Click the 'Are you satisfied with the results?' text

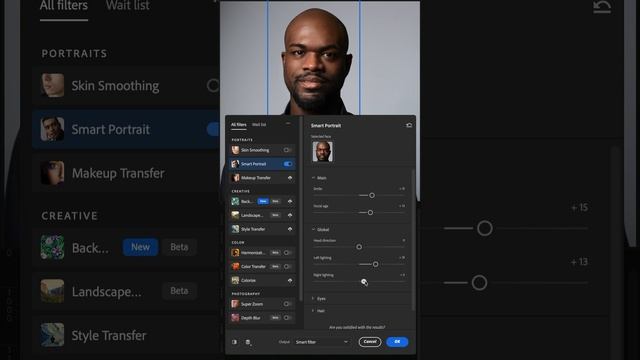357,327
